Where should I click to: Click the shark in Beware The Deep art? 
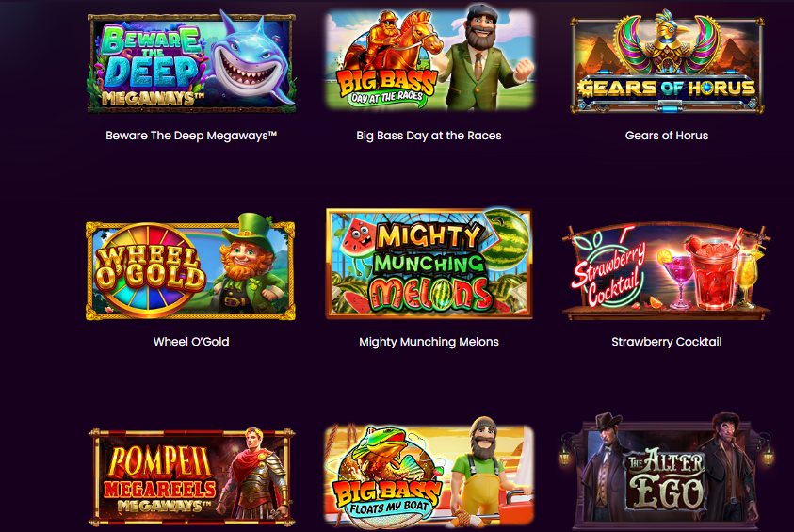click(x=251, y=59)
